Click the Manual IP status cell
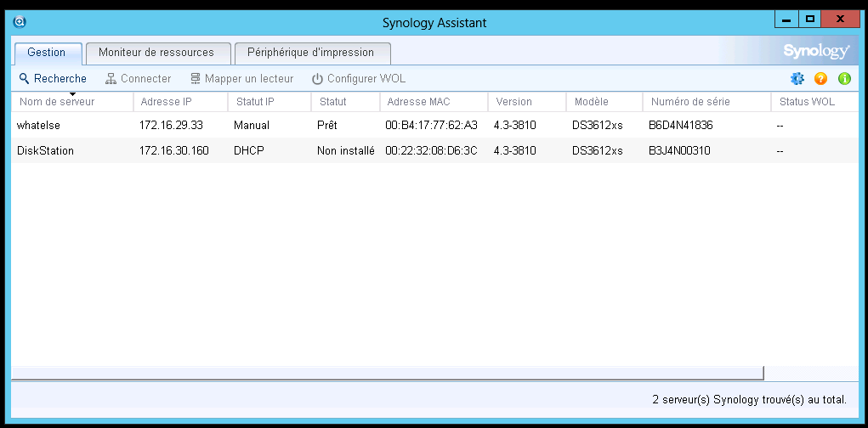Screen dimensions: 868x428 click(252, 126)
